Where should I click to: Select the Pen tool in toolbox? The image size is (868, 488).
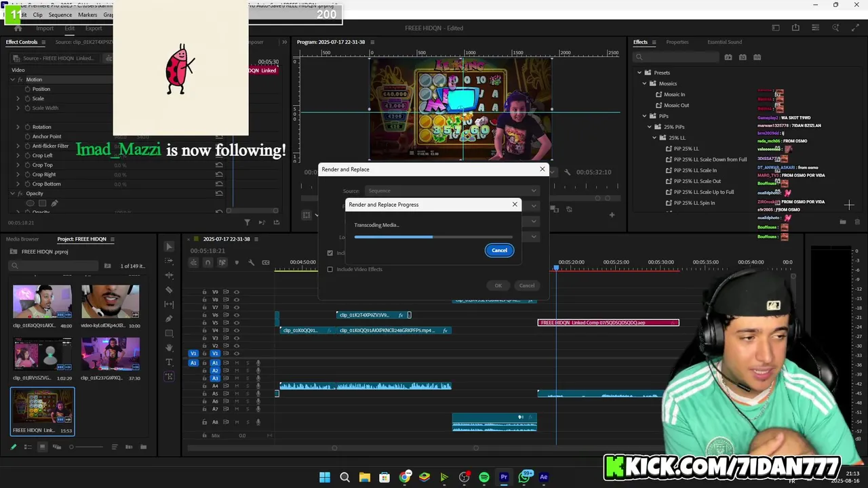click(169, 319)
